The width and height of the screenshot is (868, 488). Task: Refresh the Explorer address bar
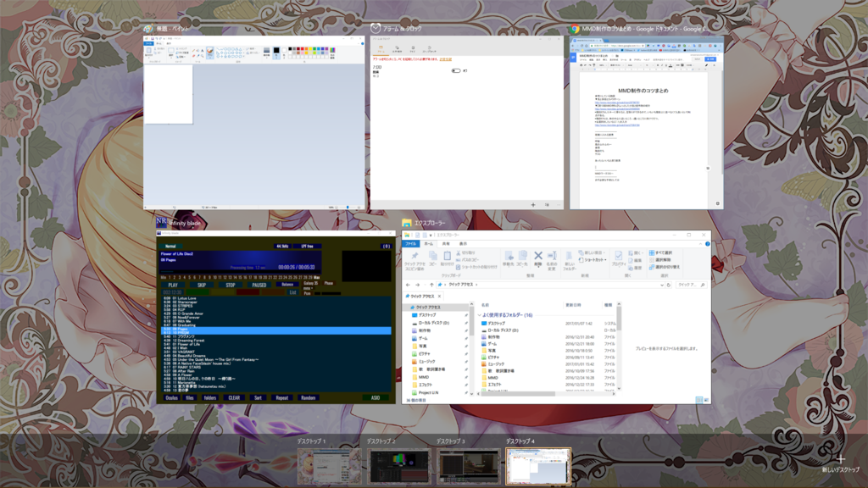[x=669, y=285]
